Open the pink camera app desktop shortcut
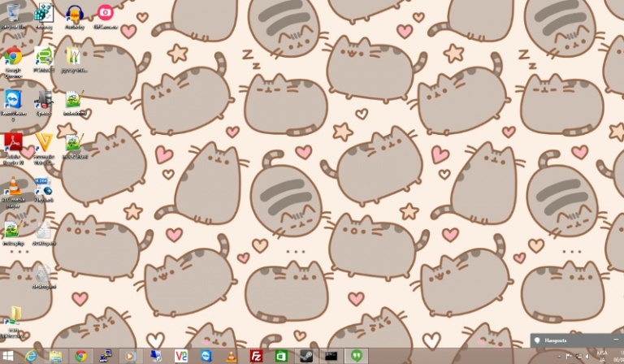The width and height of the screenshot is (624, 364). point(105,14)
